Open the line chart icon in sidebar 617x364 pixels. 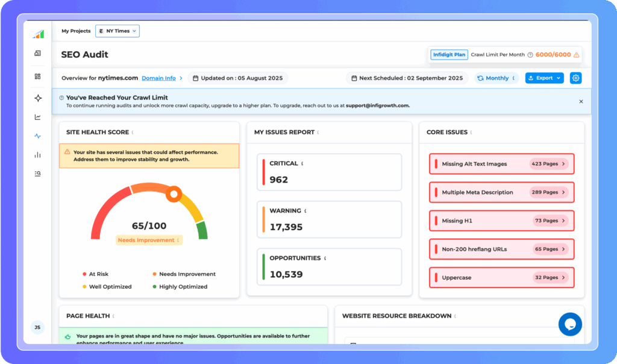click(x=38, y=117)
